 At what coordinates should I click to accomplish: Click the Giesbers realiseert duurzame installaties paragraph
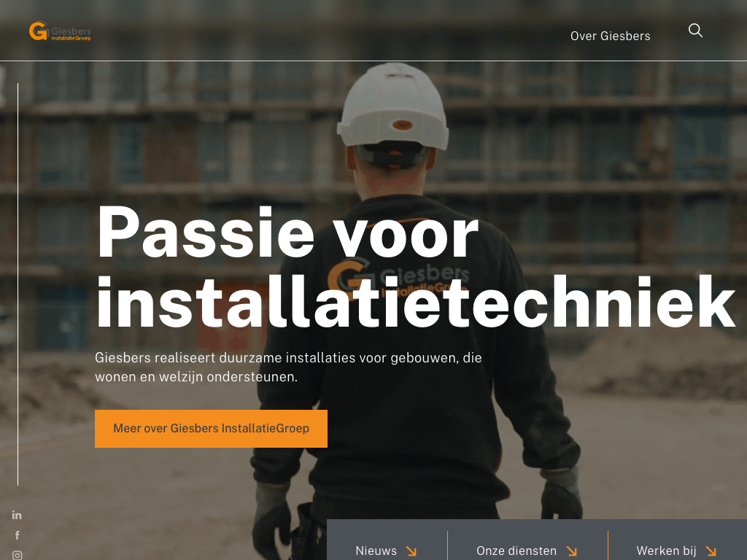tap(288, 367)
